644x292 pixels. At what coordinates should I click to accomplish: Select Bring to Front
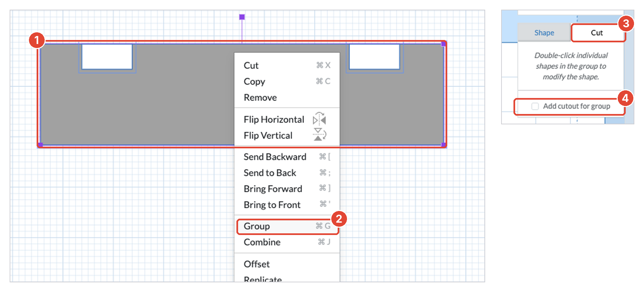tap(287, 205)
